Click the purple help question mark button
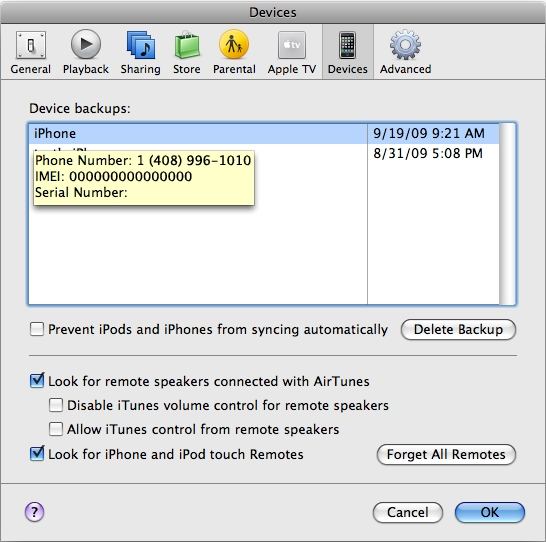546x542 pixels. pyautogui.click(x=34, y=512)
